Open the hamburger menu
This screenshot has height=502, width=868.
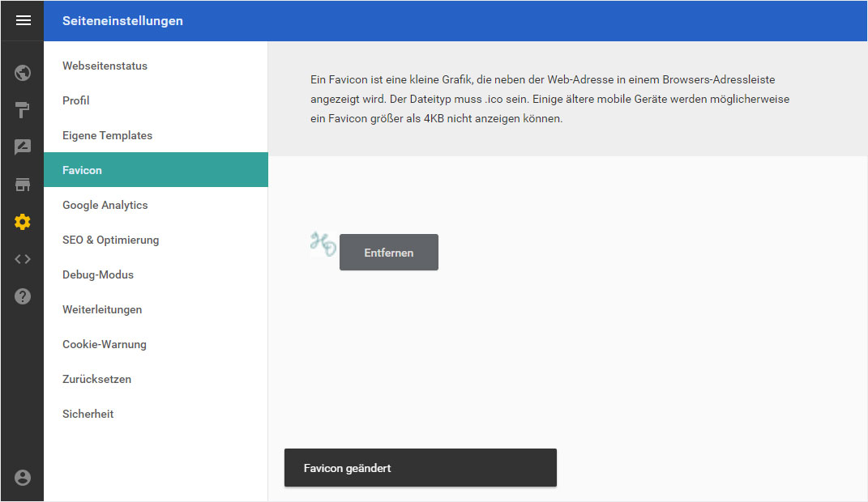(23, 20)
